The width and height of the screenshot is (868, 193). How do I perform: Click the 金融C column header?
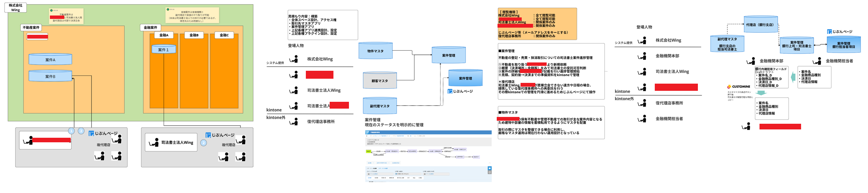click(x=224, y=35)
